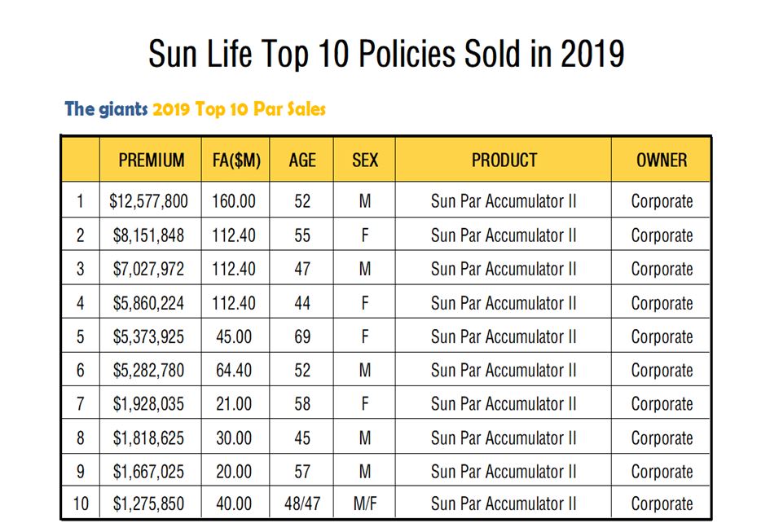Click the $7,027,972 premium cell
The height and width of the screenshot is (532, 770).
[148, 269]
